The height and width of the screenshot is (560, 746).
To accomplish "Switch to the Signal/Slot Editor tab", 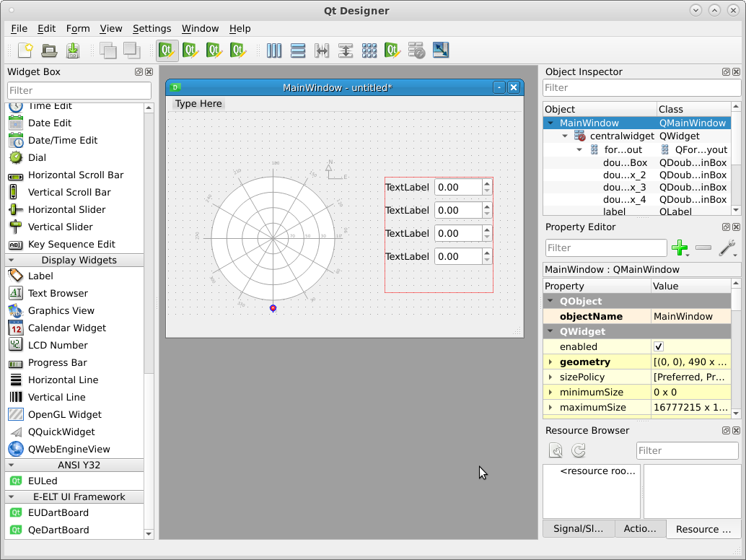I will [578, 528].
